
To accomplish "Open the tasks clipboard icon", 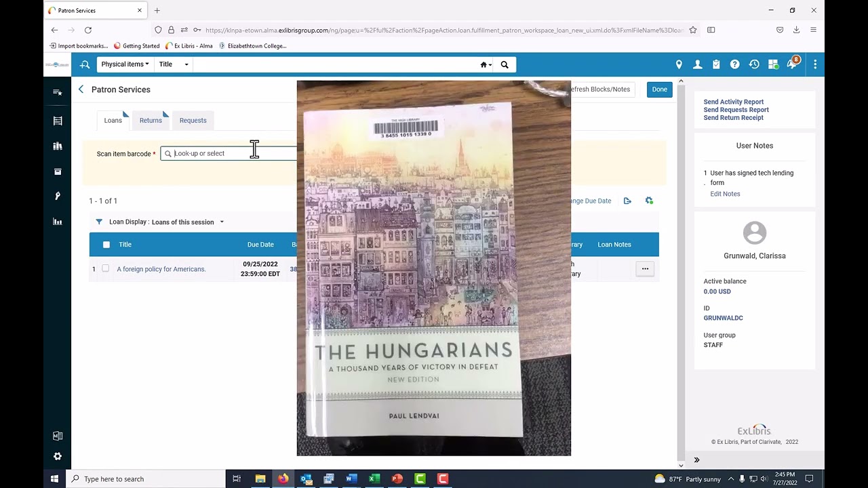I will pos(716,64).
